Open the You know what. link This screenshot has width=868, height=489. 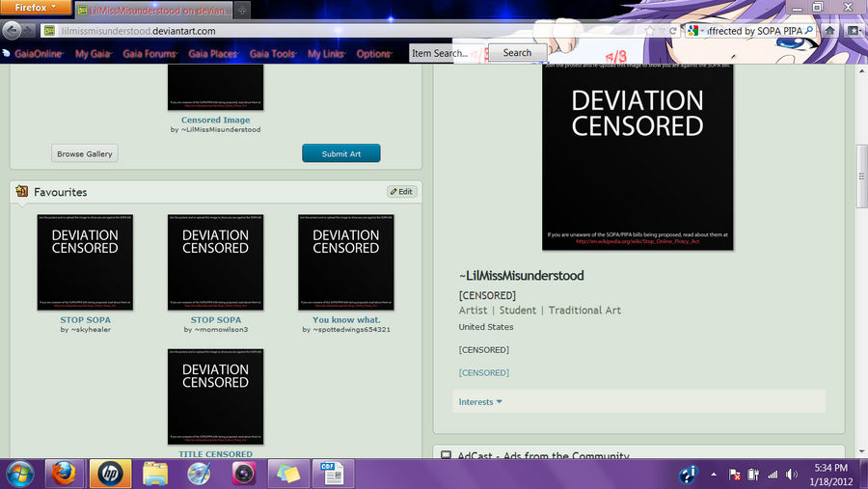tap(346, 319)
